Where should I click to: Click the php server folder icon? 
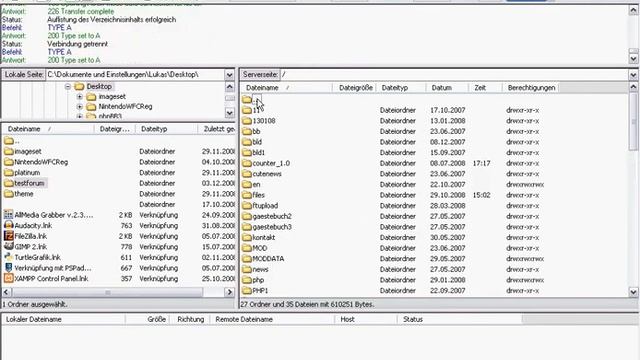(247, 280)
